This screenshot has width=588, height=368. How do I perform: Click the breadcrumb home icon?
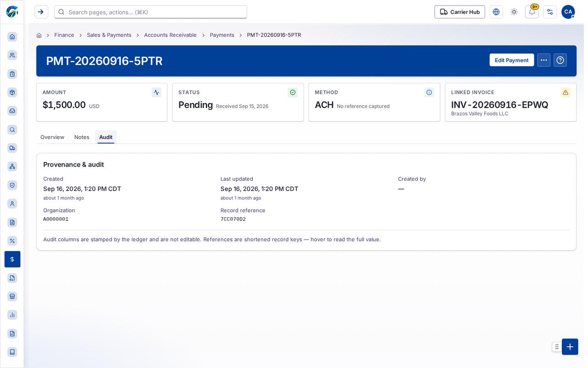coord(39,35)
